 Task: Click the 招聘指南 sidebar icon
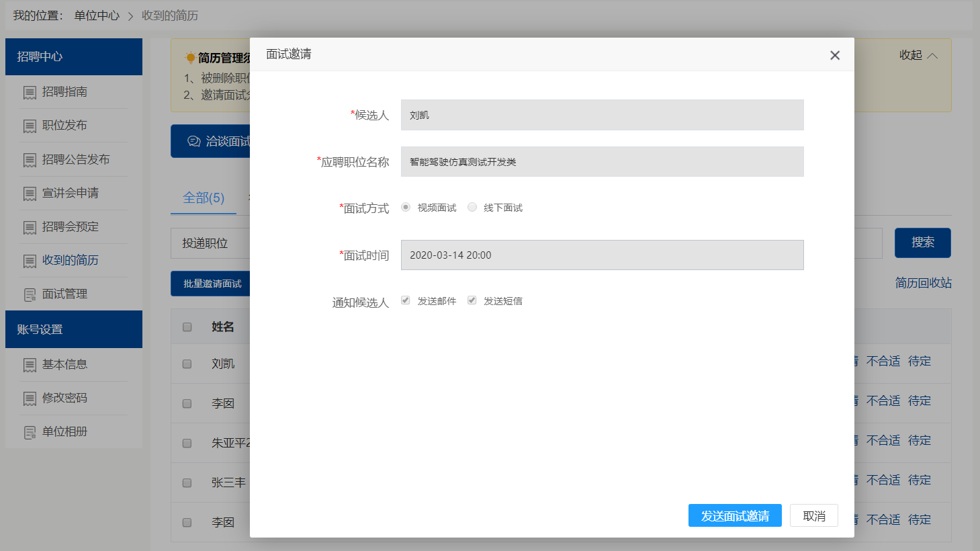[30, 93]
